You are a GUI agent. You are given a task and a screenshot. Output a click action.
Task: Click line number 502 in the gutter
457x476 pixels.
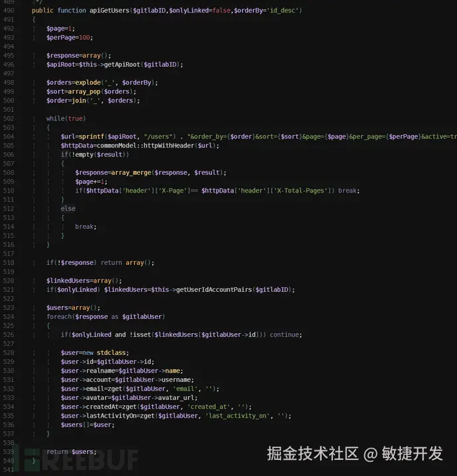(9, 119)
